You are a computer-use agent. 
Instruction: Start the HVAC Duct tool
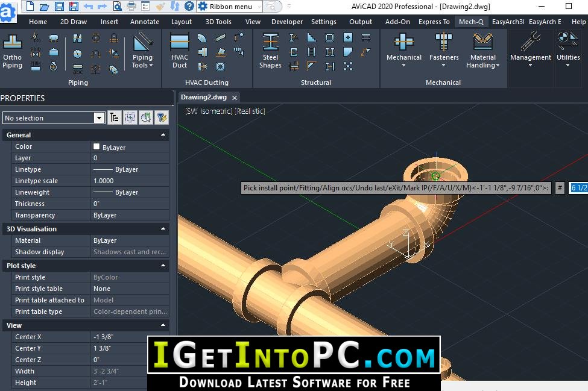tap(180, 51)
